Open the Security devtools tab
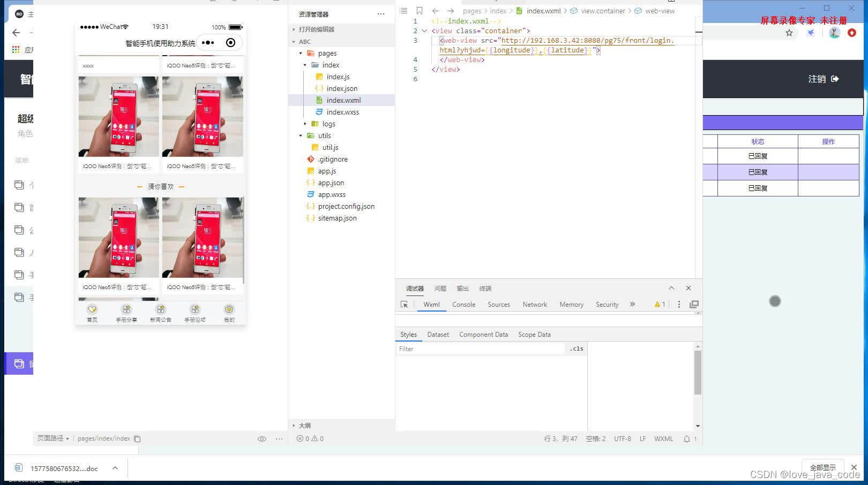This screenshot has width=868, height=485. [607, 305]
